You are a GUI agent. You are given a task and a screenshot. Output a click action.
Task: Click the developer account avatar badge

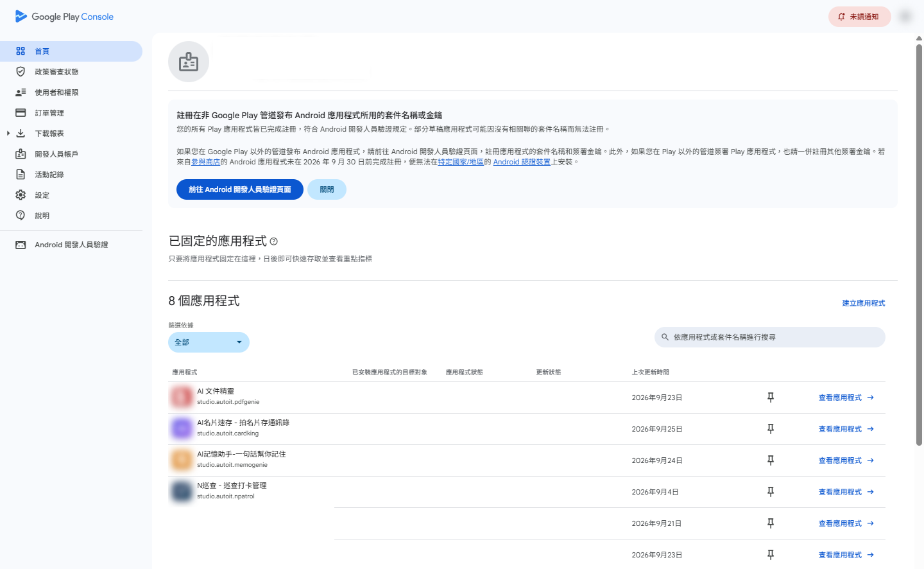click(189, 62)
